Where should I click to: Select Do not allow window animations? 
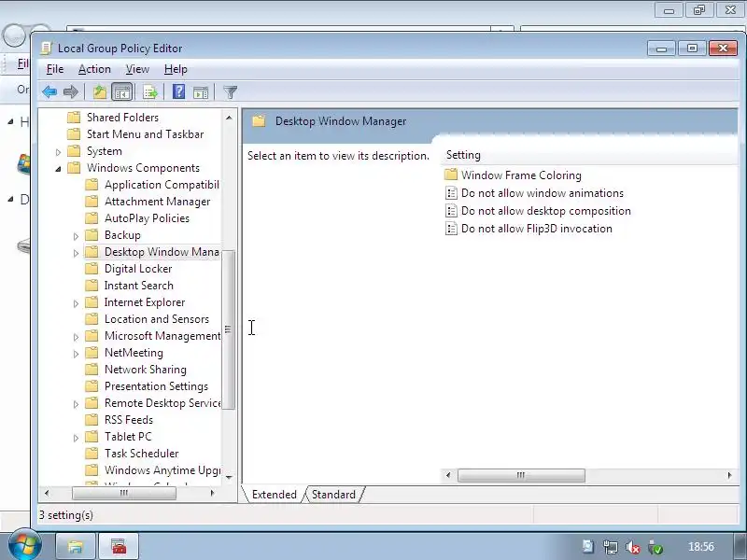tap(543, 193)
